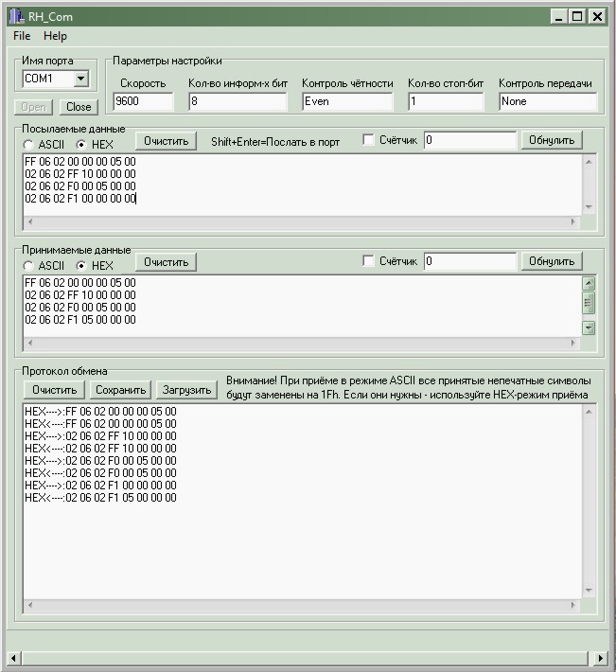
Task: Open the Help menu
Action: pyautogui.click(x=55, y=36)
